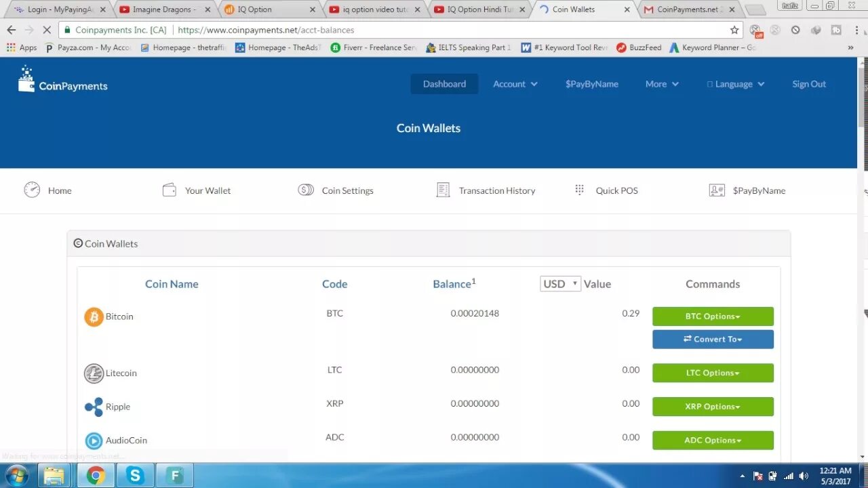Open the Keyword Planner bookmark
868x488 pixels.
[712, 47]
